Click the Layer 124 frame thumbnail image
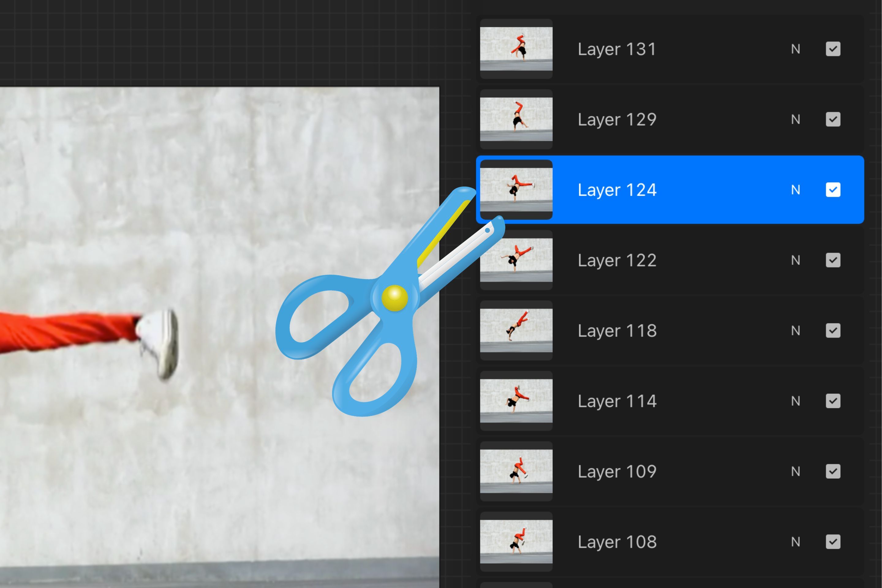 pyautogui.click(x=516, y=190)
